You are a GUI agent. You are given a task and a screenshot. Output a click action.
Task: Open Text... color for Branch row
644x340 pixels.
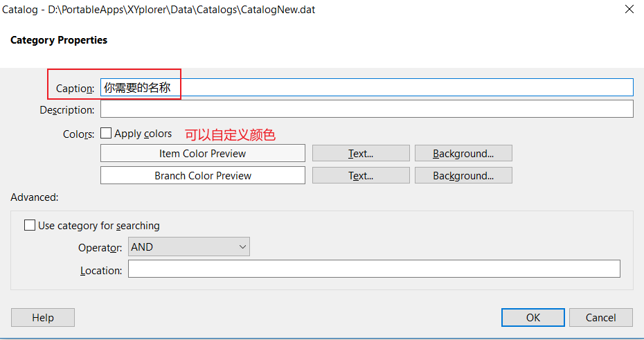pos(361,175)
